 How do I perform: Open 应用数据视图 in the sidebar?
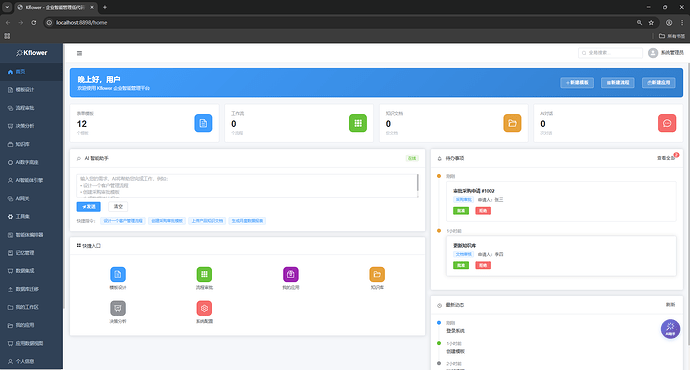click(x=31, y=343)
